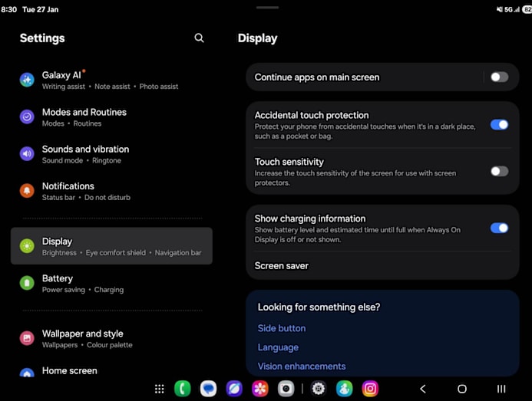
Task: Follow the Vision enhancements link
Action: click(302, 366)
